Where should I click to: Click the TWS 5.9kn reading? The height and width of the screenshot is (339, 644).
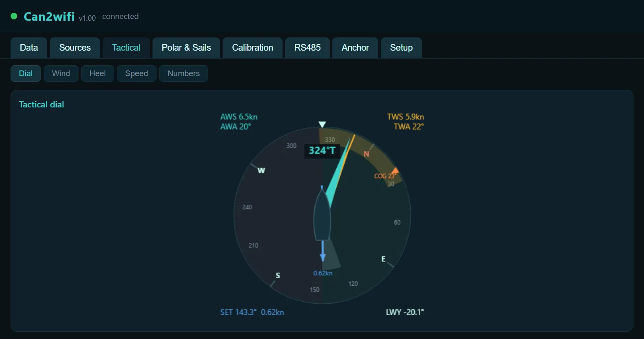coord(406,117)
